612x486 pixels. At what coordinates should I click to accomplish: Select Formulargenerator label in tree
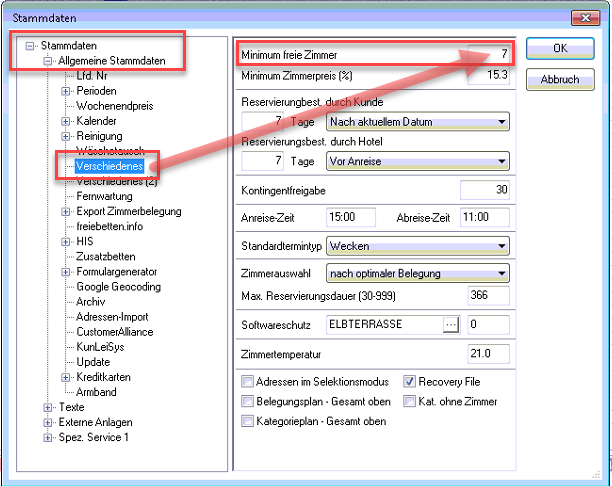117,272
